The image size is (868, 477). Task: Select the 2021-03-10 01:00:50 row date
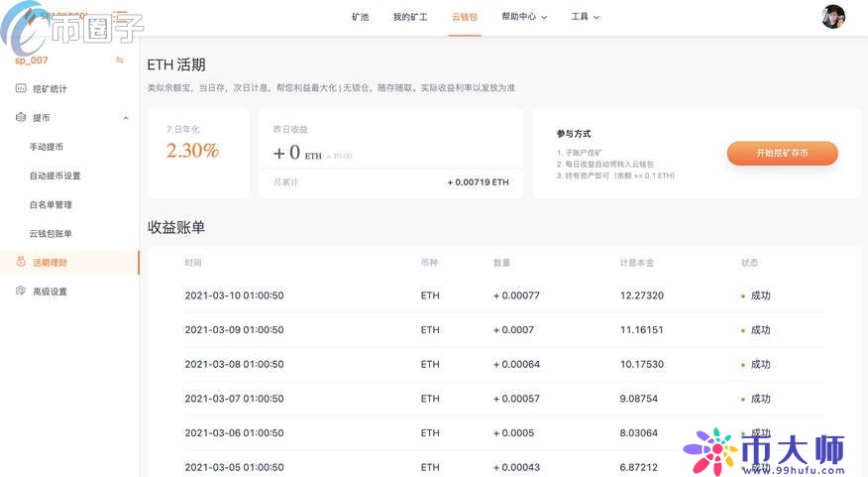[234, 296]
